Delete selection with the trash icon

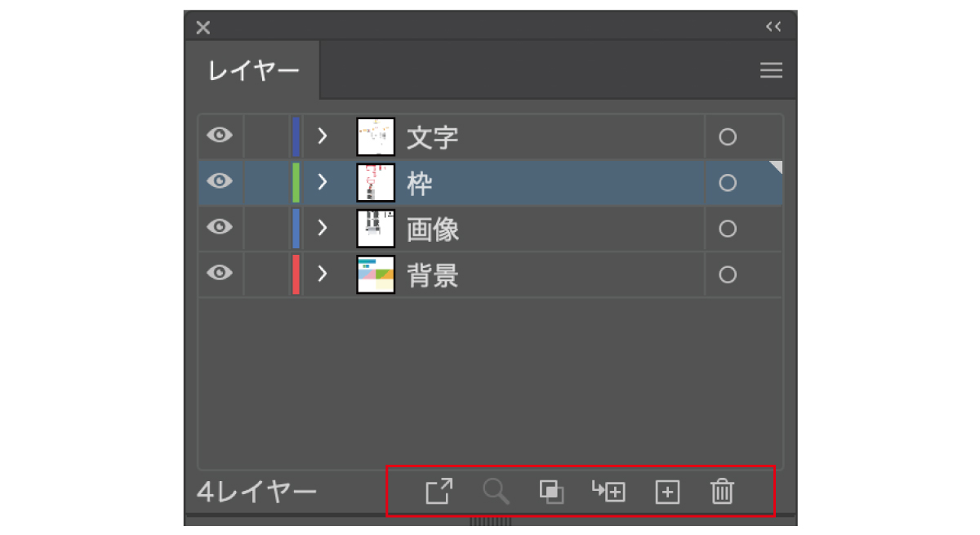point(722,492)
